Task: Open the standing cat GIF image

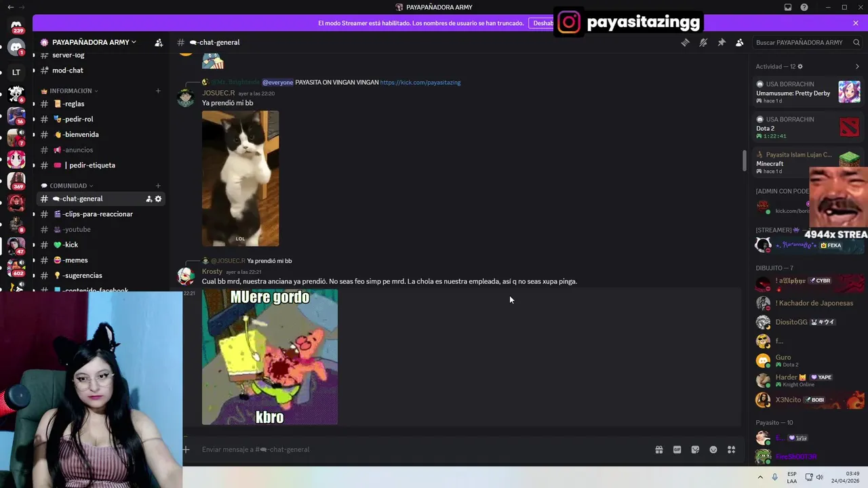Action: [240, 178]
